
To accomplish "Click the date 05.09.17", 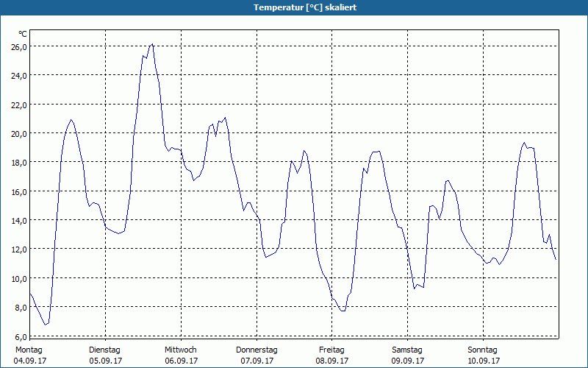I will pyautogui.click(x=106, y=361).
